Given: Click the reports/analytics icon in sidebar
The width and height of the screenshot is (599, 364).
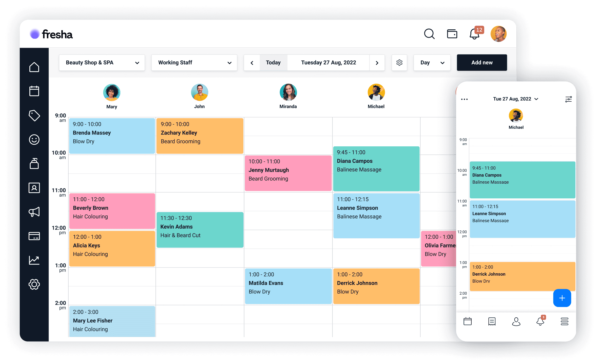Looking at the screenshot, I should 34,260.
